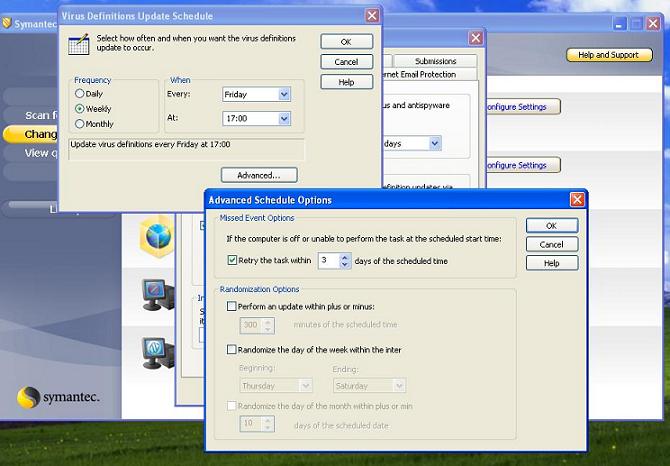Close the Virus Definitions Update Schedule dialog

[x=372, y=16]
